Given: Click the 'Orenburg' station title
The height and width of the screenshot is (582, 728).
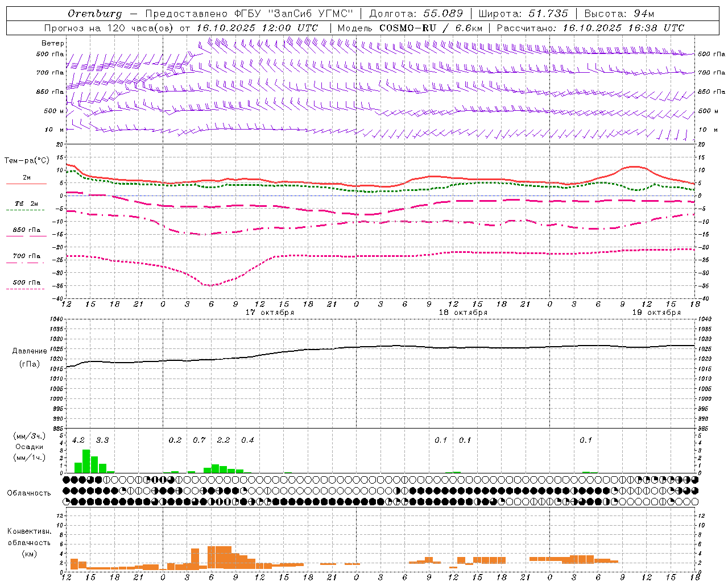Looking at the screenshot, I should click(x=94, y=14).
